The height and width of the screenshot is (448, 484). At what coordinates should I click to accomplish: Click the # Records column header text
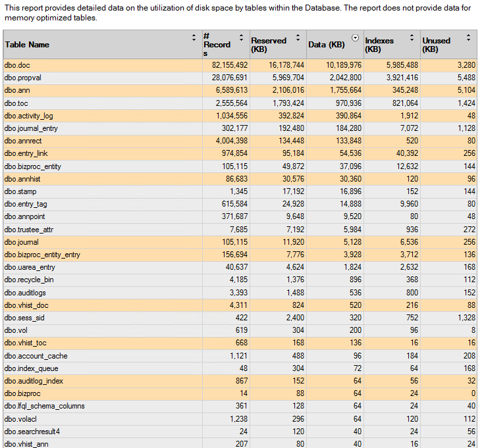click(217, 45)
